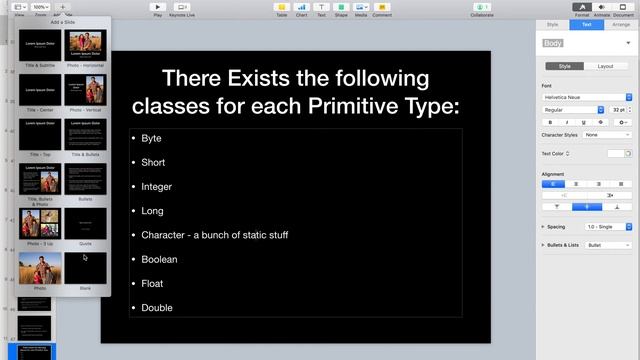Choose Title - Top slide layout

tap(40, 134)
